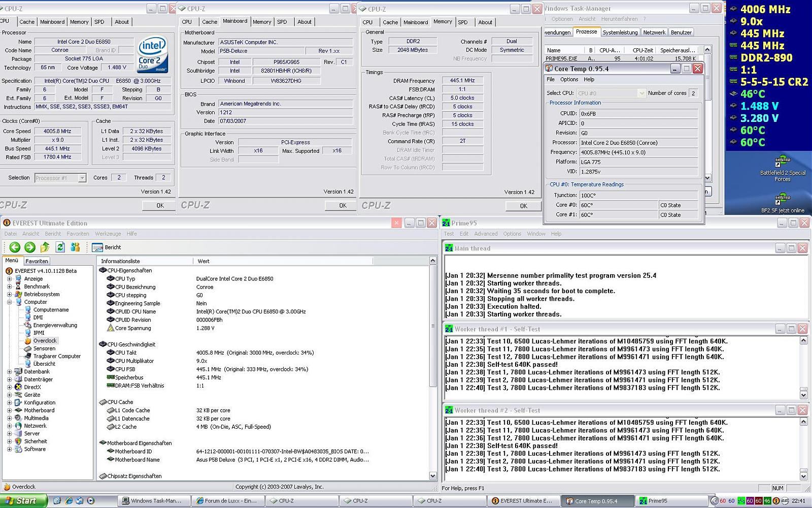
Task: Expand Benchmark tree node
Action: tap(9, 287)
